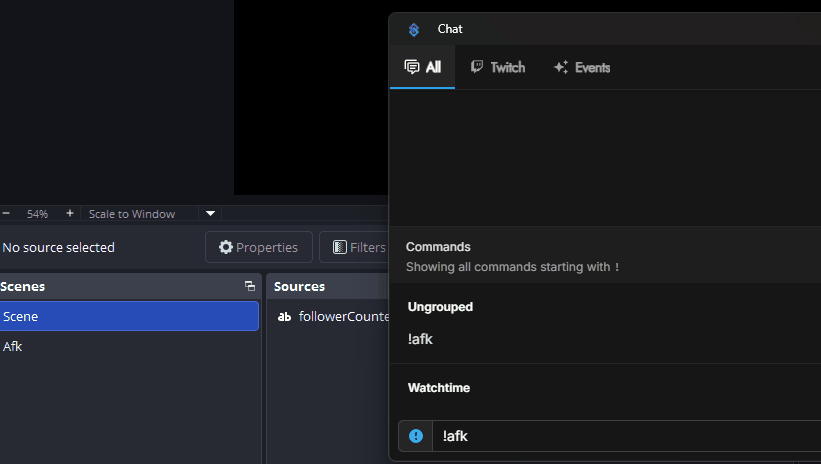Click the followerCounter text source icon
The height and width of the screenshot is (464, 821).
(x=284, y=316)
